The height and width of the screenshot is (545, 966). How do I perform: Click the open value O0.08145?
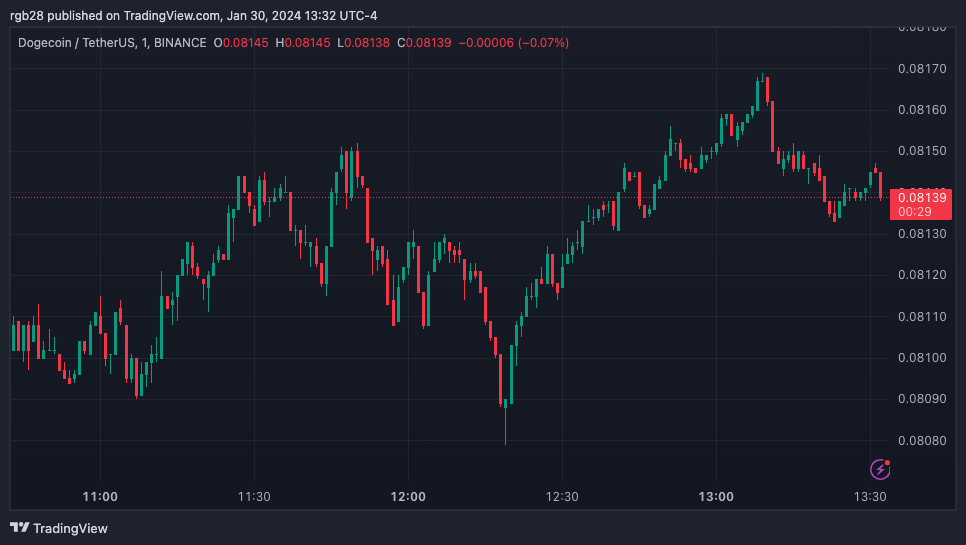point(241,43)
